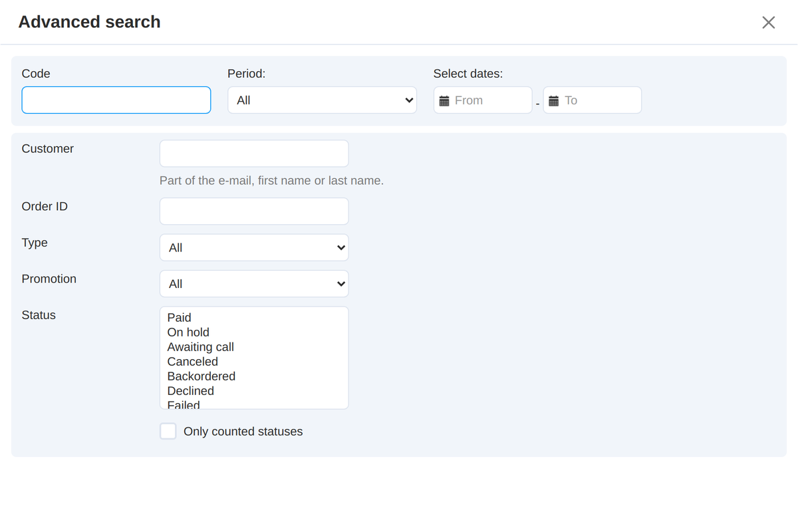
Task: Select On hold status
Action: (254, 332)
